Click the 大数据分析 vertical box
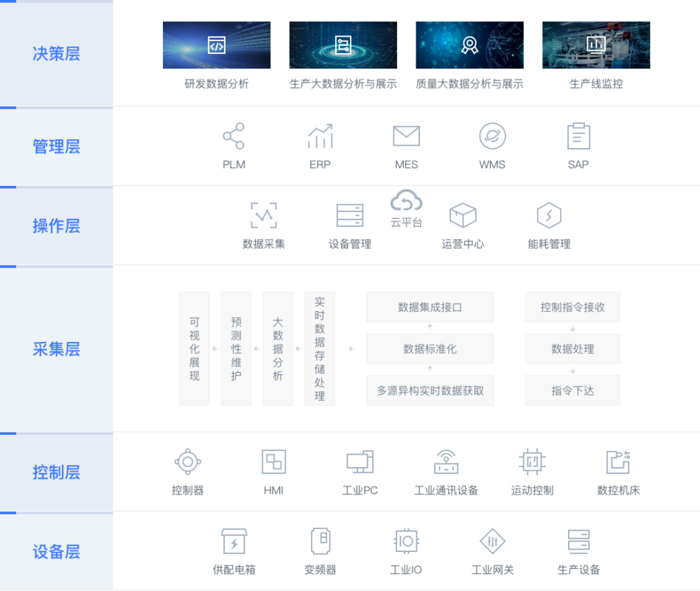 click(x=278, y=349)
